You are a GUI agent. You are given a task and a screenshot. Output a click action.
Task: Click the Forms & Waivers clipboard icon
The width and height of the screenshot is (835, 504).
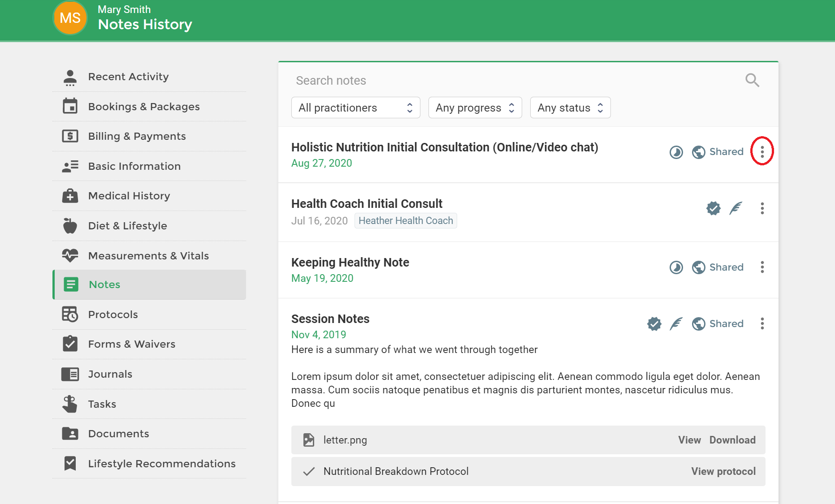[70, 344]
